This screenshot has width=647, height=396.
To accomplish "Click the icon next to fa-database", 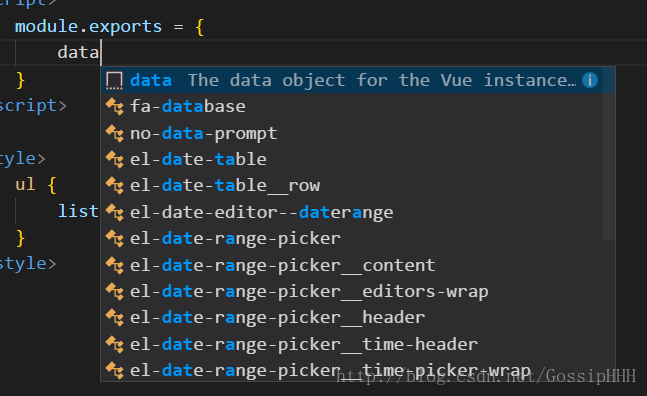I will click(x=115, y=107).
